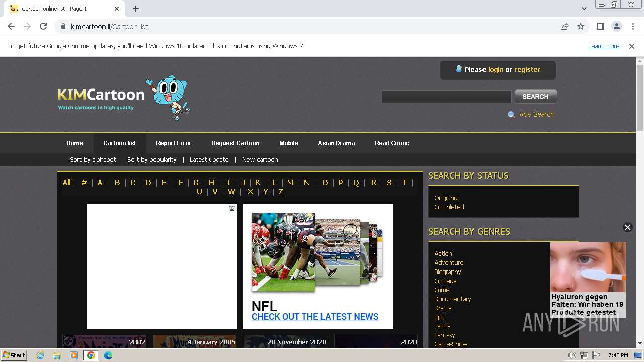Click the register link
This screenshot has height=362, width=644.
(527, 69)
